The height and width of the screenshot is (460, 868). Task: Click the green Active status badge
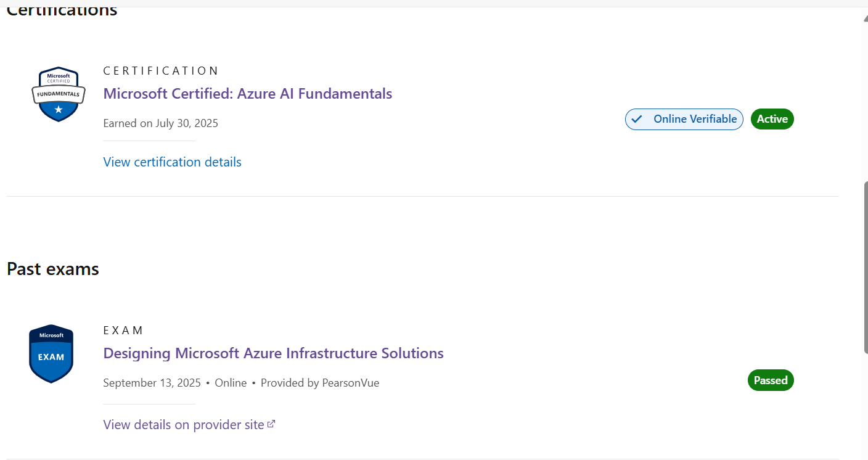click(x=772, y=118)
